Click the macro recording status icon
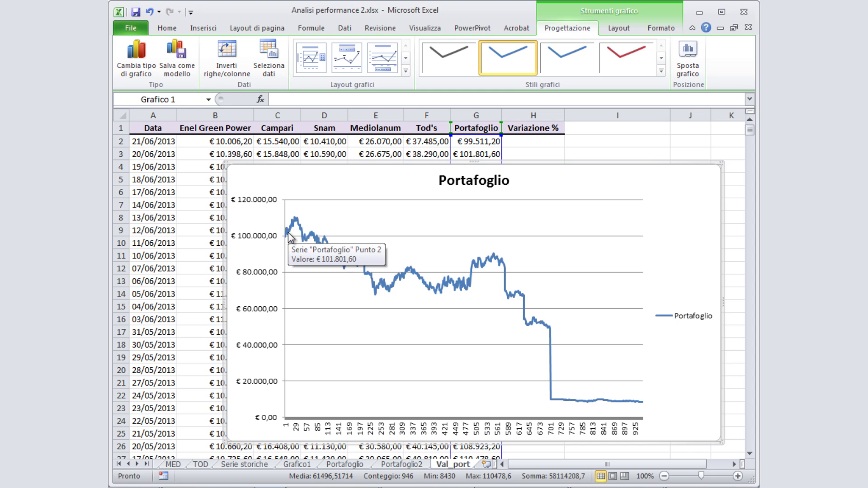Image resolution: width=868 pixels, height=488 pixels. [x=163, y=476]
